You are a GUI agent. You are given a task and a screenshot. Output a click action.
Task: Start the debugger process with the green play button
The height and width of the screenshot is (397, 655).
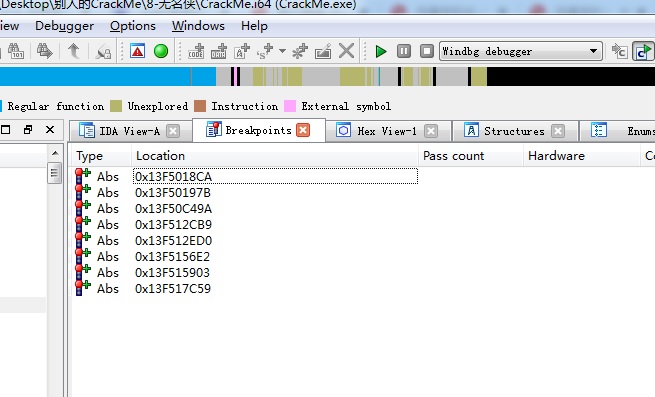click(381, 51)
